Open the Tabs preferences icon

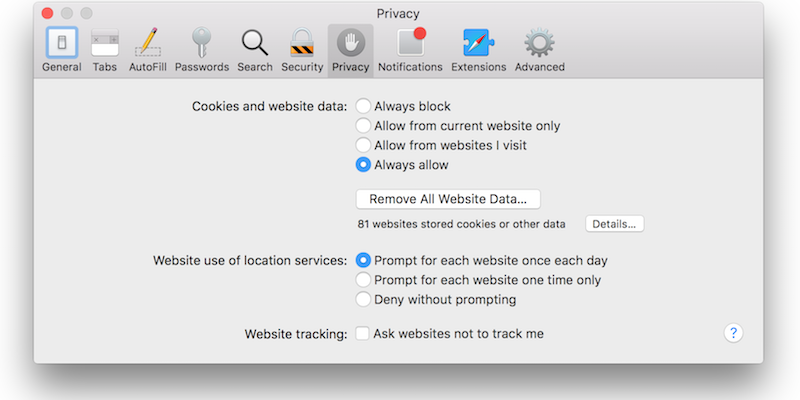pyautogui.click(x=105, y=42)
